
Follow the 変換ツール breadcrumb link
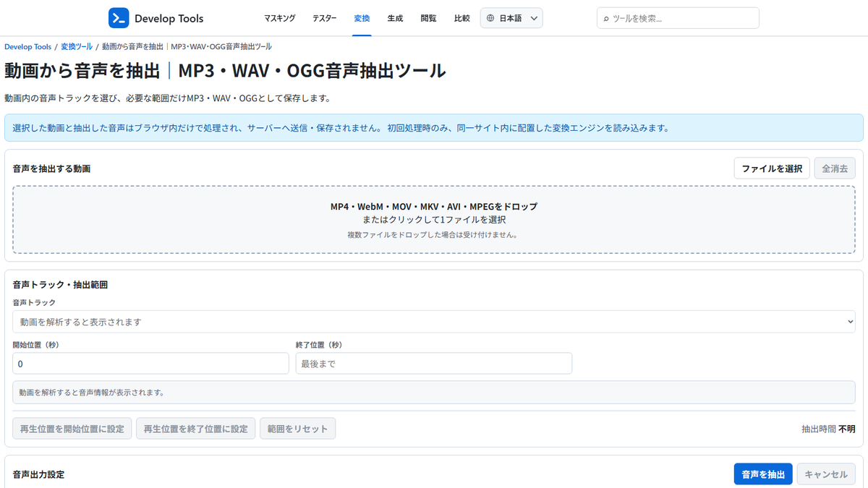tap(77, 46)
